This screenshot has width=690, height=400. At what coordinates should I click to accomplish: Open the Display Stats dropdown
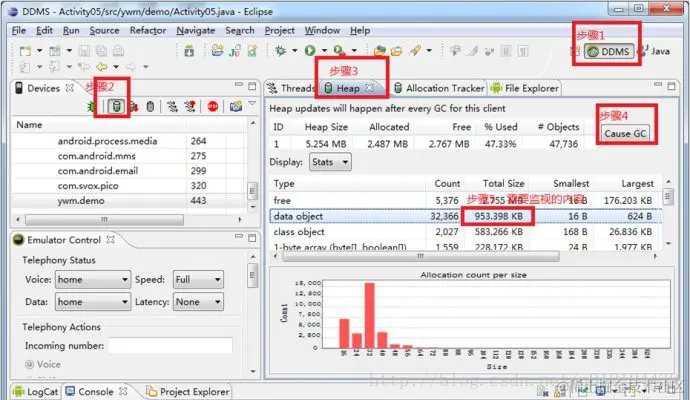pyautogui.click(x=330, y=162)
